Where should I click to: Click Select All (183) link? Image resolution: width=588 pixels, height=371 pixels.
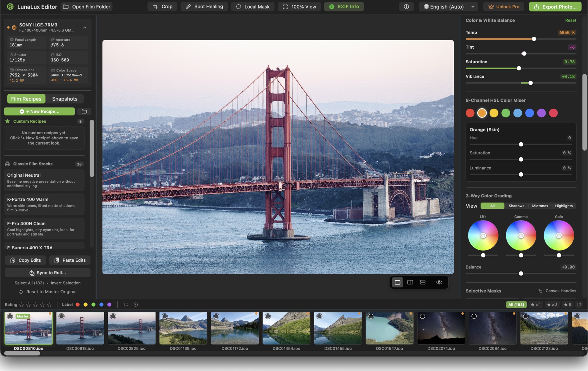29,283
